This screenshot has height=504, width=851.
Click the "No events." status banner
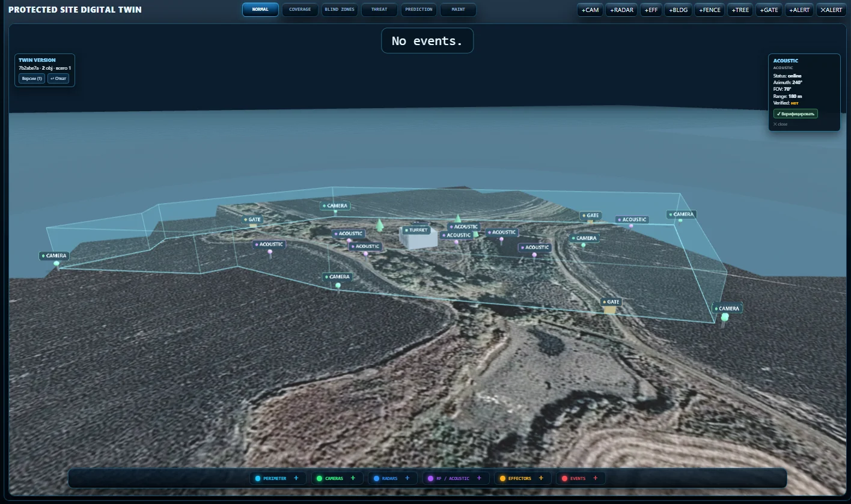[x=427, y=41]
